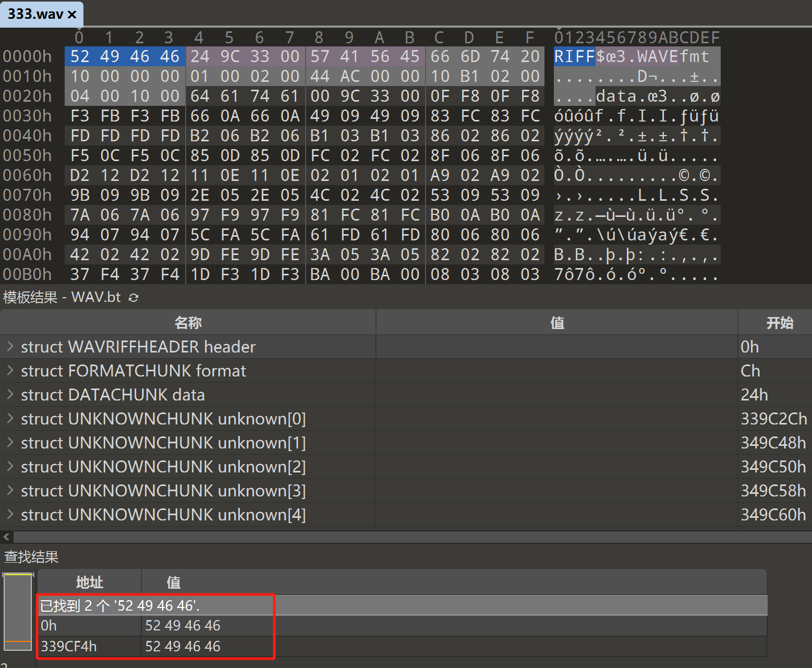Click the 名称 column header
Viewport: 812px width, 668px height.
tap(188, 322)
